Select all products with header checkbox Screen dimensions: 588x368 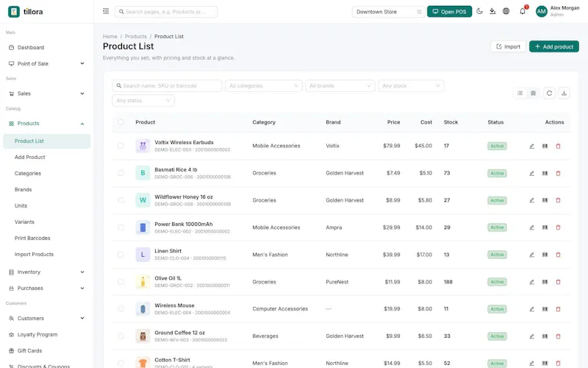[x=121, y=122]
